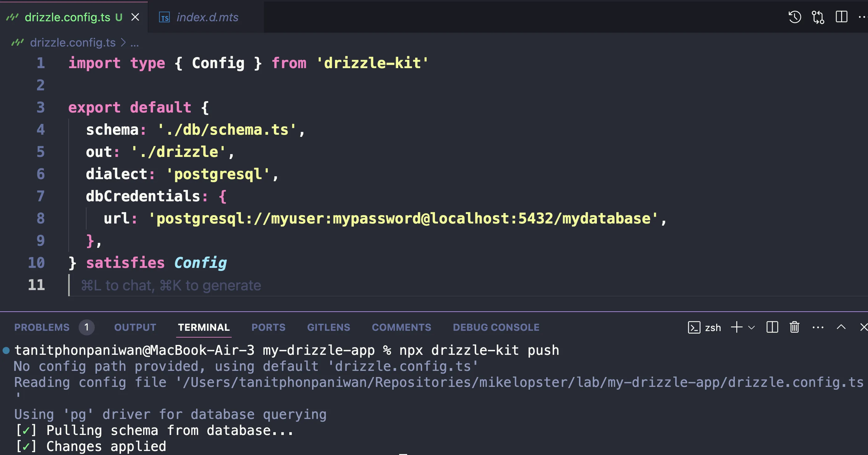Open the timeline history icon in editor toolbar
The height and width of the screenshot is (455, 868).
[795, 17]
